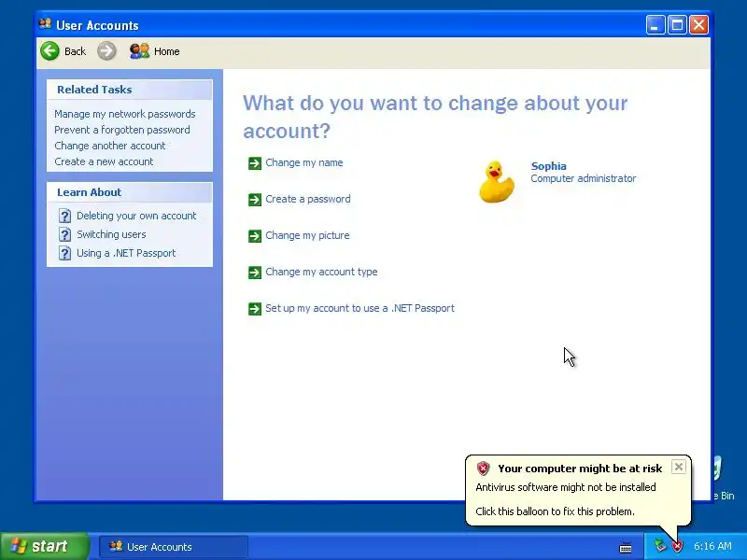Click the gray Forward arrow icon

click(106, 51)
